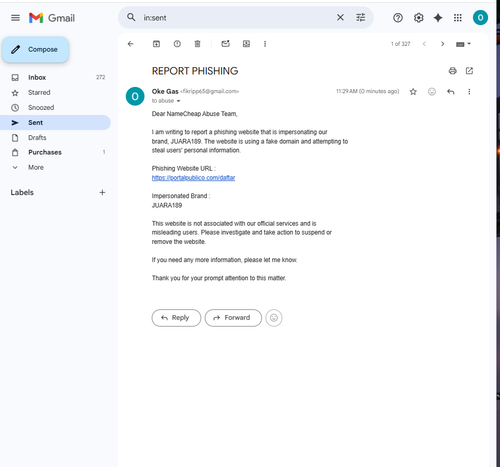Open the Snoozed folder

(55, 107)
